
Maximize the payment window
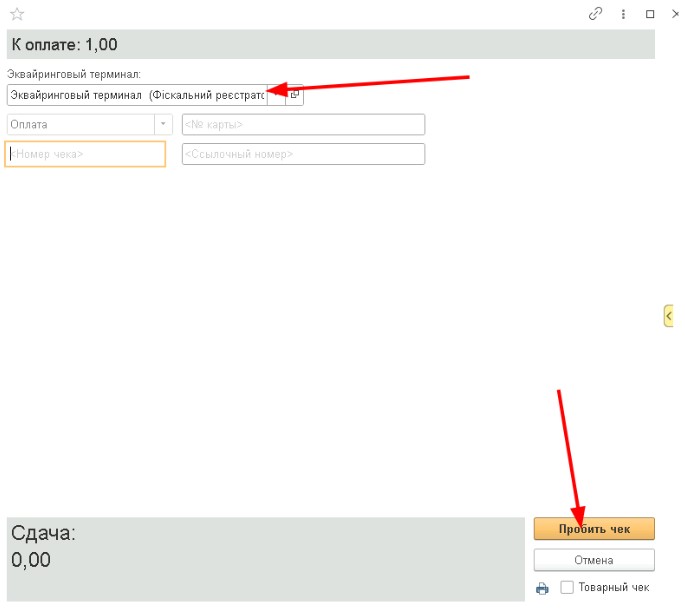coord(650,14)
